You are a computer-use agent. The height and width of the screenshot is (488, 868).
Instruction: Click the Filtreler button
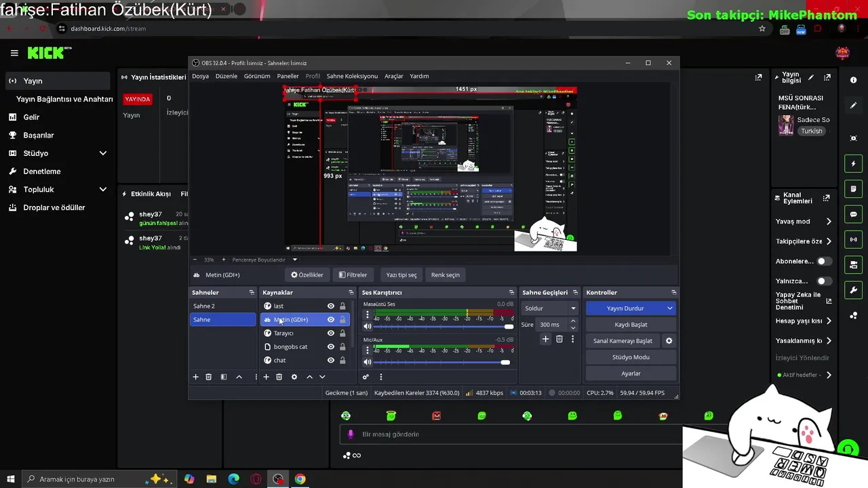pyautogui.click(x=353, y=275)
